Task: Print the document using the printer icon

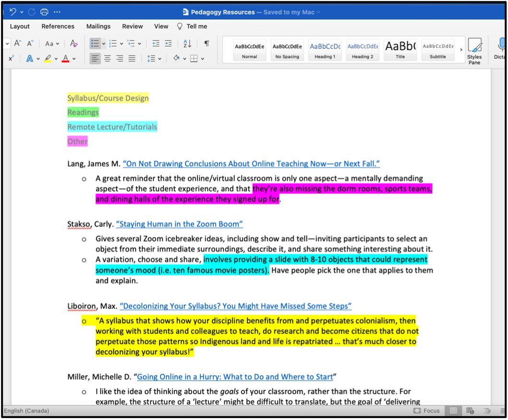Action: [x=44, y=12]
